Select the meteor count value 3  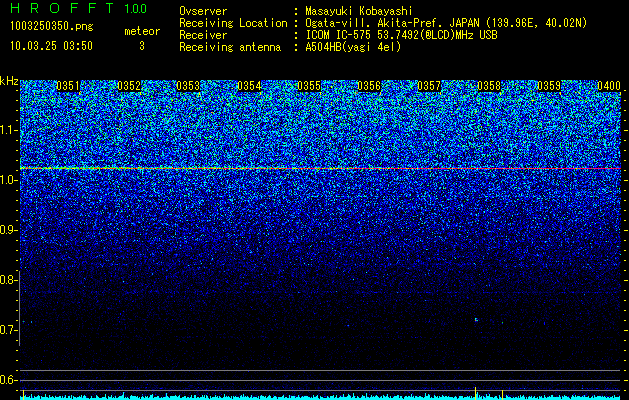[x=142, y=46]
